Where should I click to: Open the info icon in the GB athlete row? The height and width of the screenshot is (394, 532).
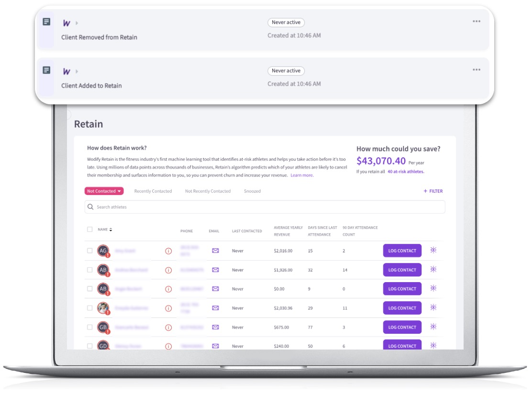pos(168,328)
